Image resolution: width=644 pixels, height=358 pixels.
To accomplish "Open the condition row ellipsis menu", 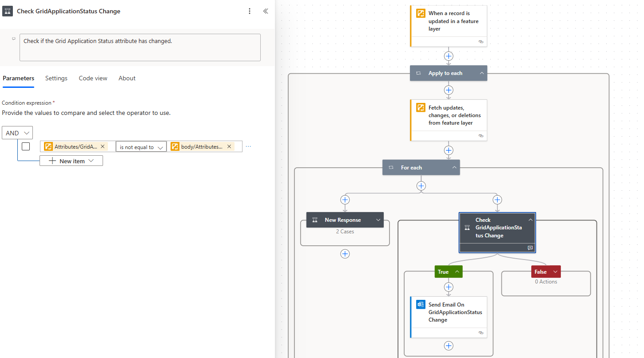I will [x=248, y=146].
